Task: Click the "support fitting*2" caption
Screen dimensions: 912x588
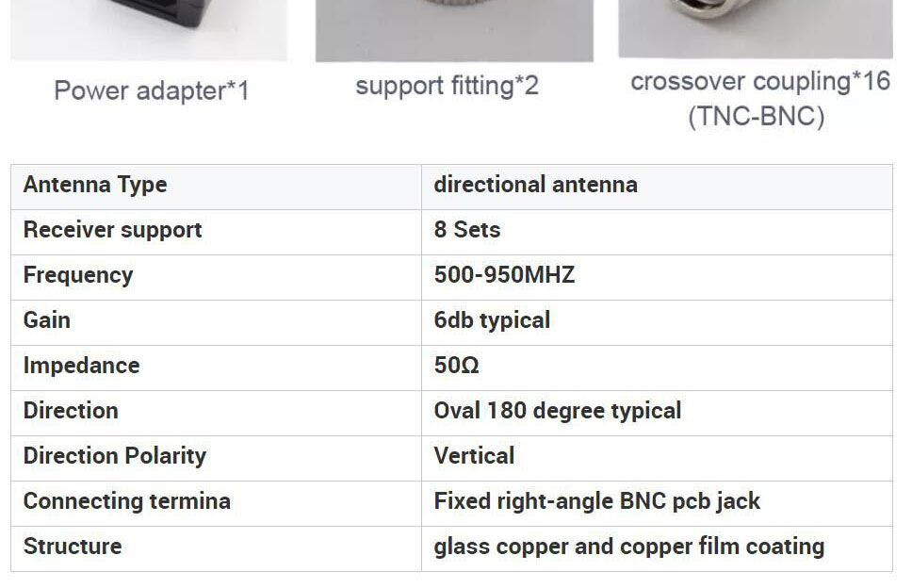Action: (447, 86)
